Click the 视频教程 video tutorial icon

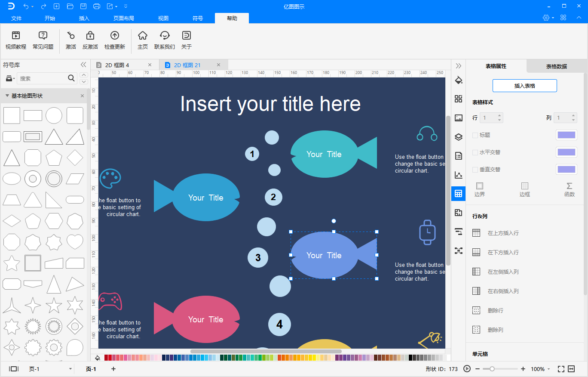coord(16,36)
